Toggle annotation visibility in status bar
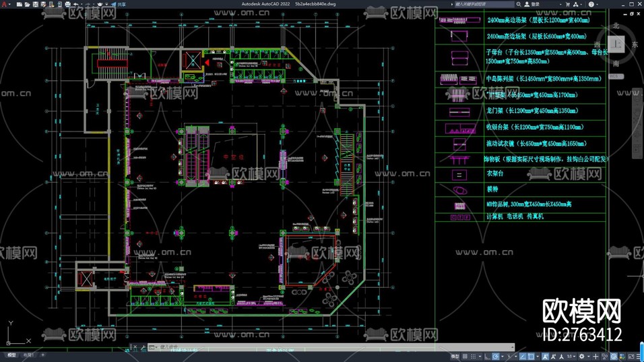Image resolution: width=644 pixels, height=362 pixels. tap(545, 357)
